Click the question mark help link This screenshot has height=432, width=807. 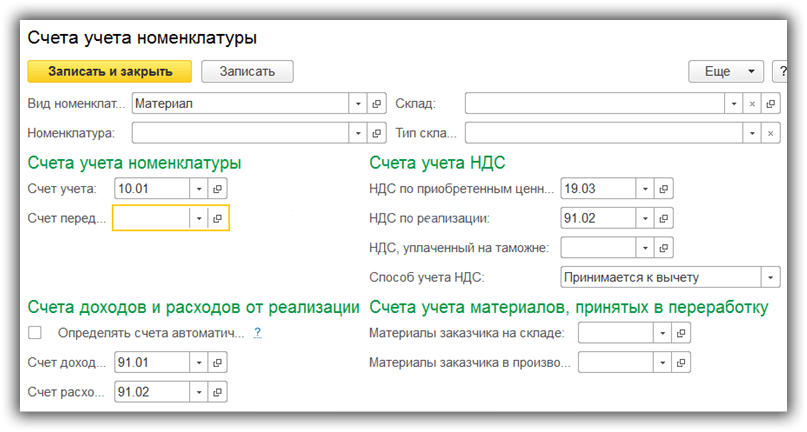click(257, 333)
